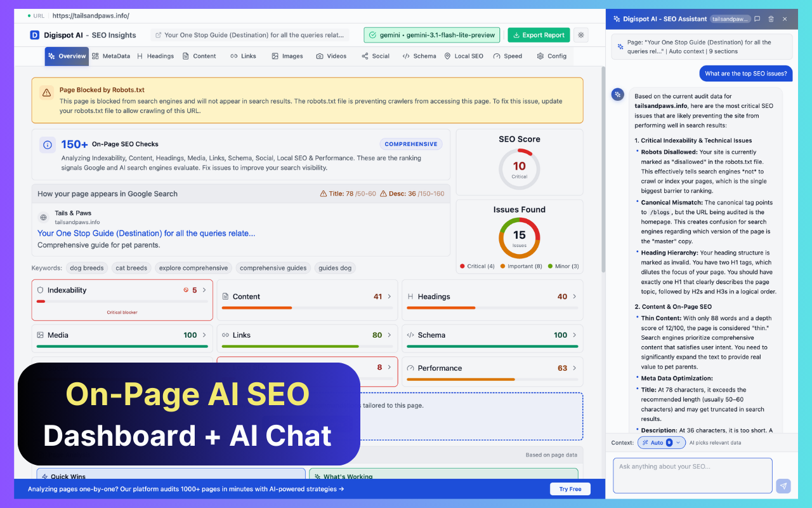Click the Links chain icon in card
This screenshot has width=812, height=508.
(226, 335)
